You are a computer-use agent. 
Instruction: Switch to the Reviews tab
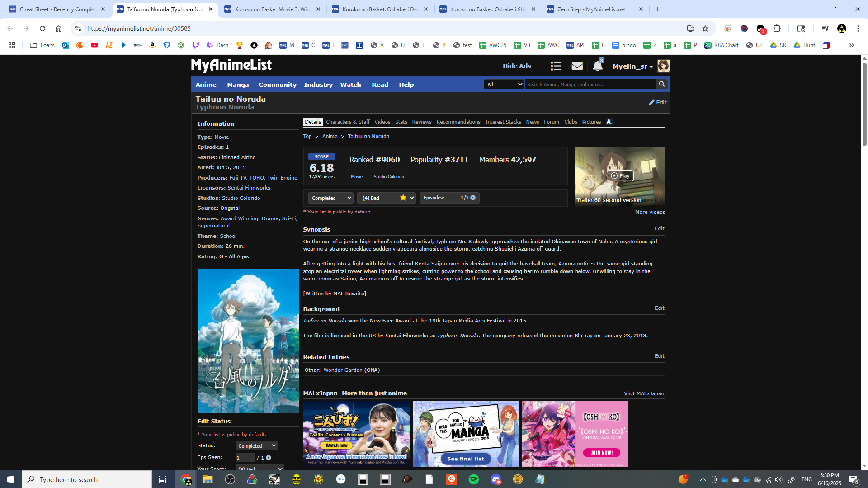tap(422, 122)
